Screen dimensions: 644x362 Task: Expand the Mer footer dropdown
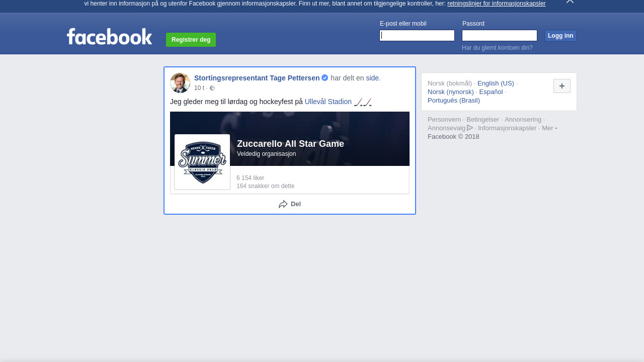549,128
